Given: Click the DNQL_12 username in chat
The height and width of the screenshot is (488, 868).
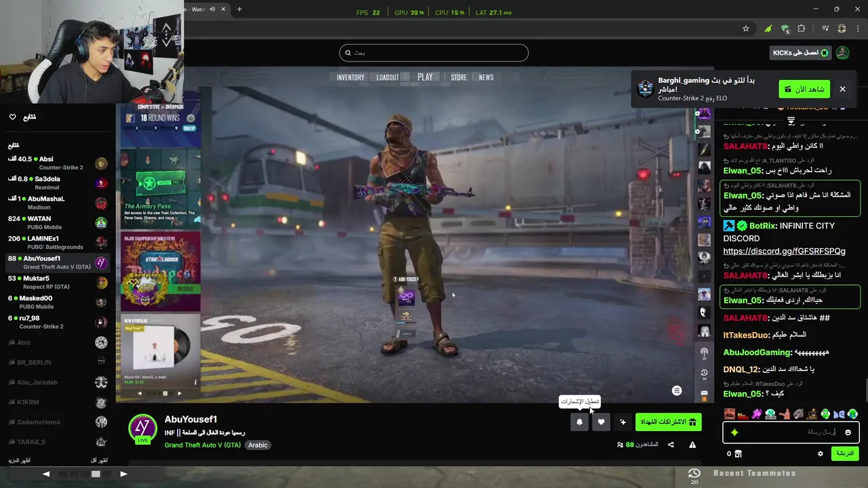Looking at the screenshot, I should tap(741, 369).
